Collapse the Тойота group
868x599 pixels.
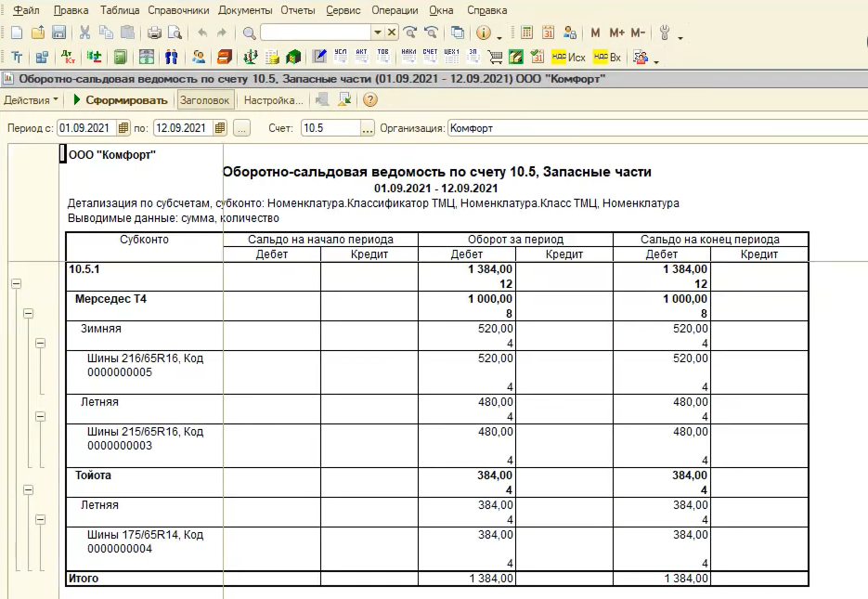coord(28,490)
